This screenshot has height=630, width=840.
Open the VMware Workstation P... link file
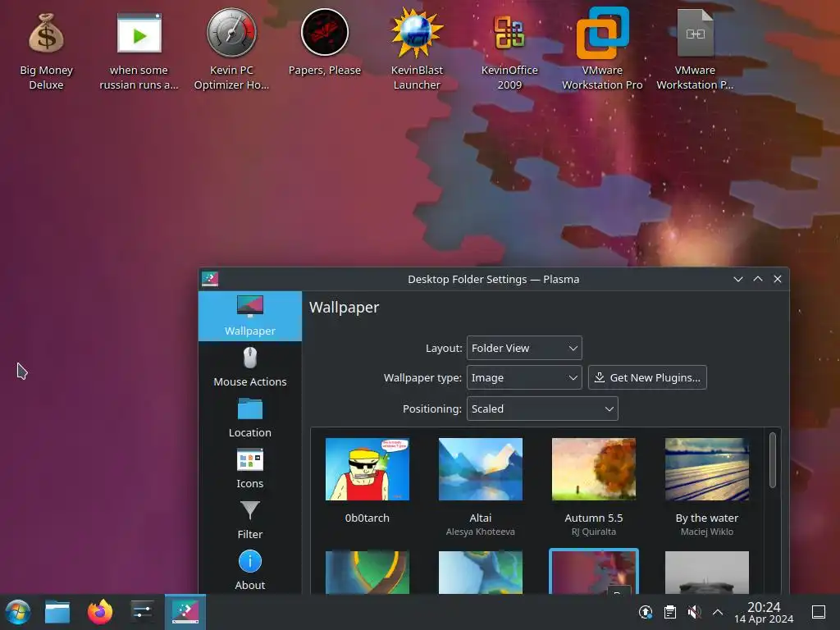695,49
